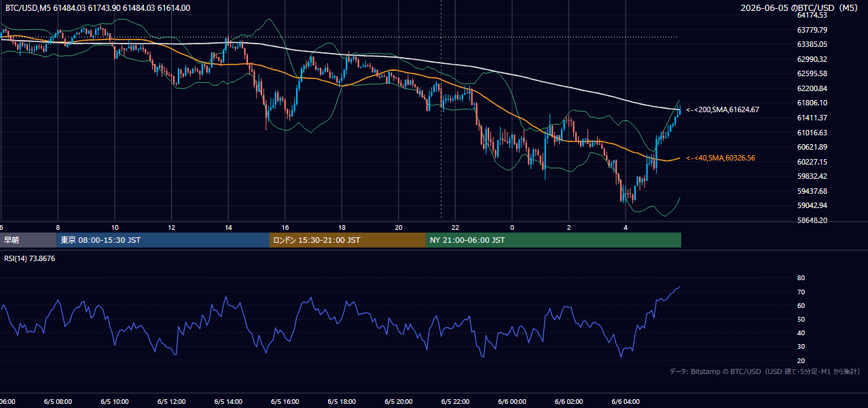Viewport: 868px width, 408px height.
Task: Click price axis value 61016.63
Action: pyautogui.click(x=812, y=133)
